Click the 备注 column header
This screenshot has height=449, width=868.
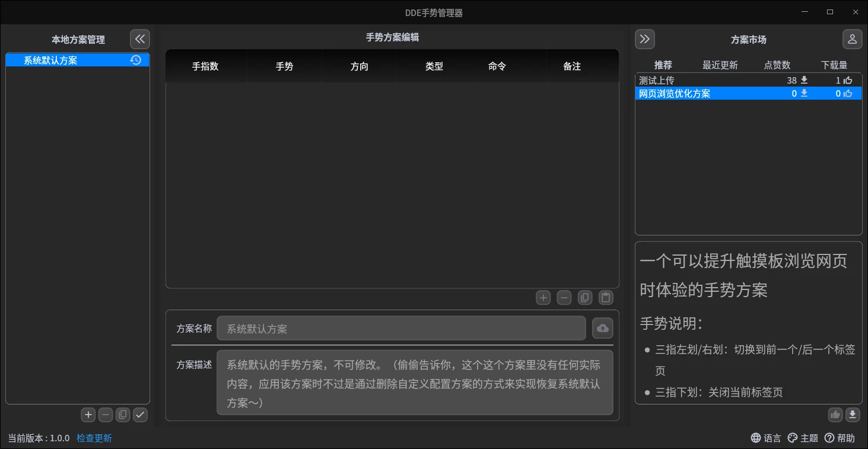[572, 66]
